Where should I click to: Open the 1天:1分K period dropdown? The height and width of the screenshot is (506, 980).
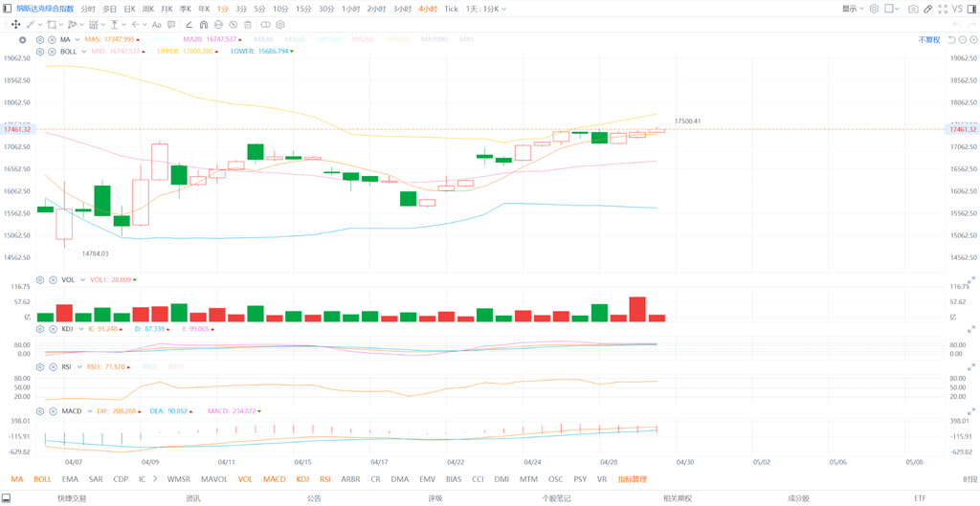click(487, 9)
